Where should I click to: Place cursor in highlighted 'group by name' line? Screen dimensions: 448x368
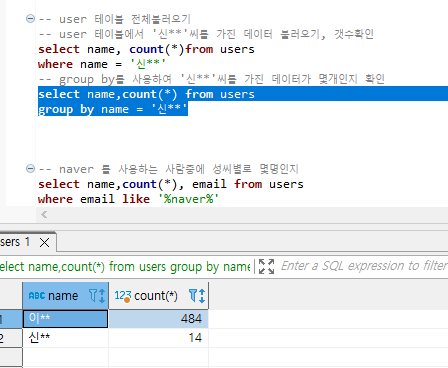[x=113, y=109]
